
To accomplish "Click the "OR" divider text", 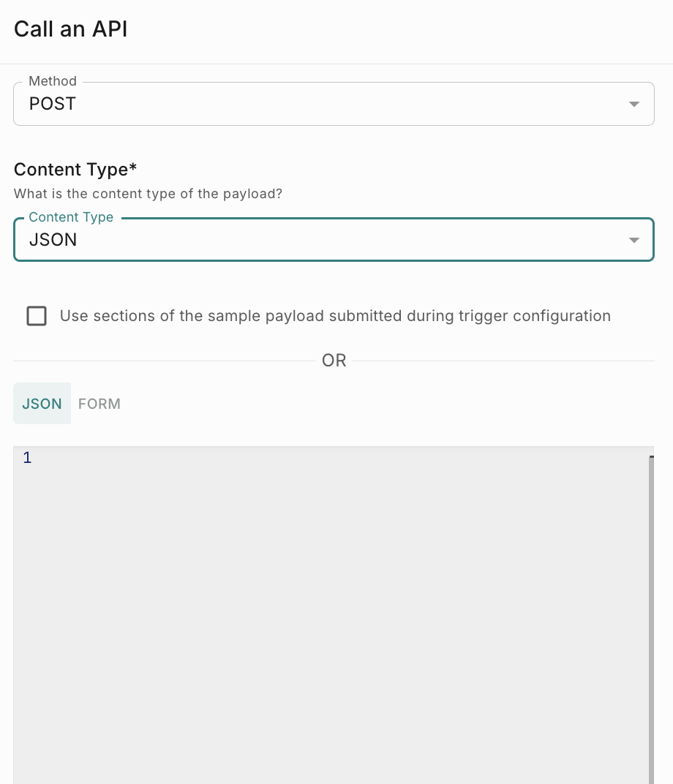I will (x=334, y=361).
